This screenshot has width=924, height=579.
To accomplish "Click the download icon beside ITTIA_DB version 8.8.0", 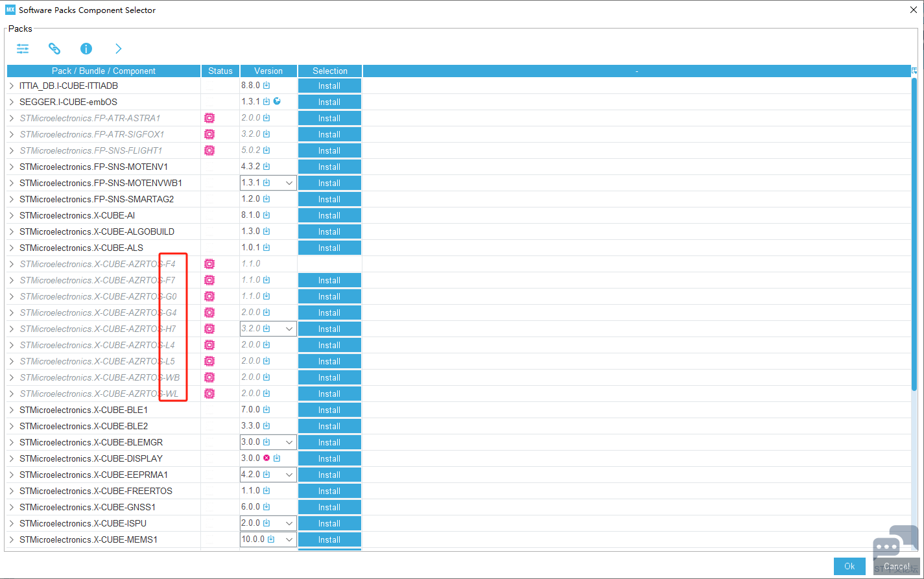I will pyautogui.click(x=267, y=86).
